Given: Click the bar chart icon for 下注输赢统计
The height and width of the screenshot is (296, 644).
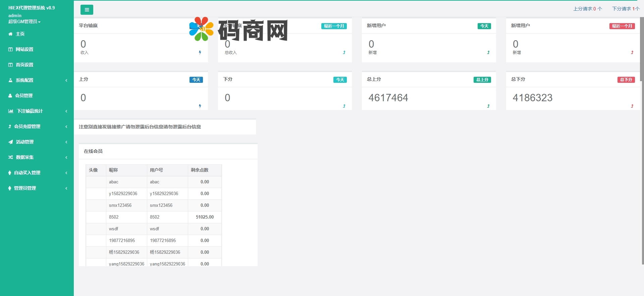Looking at the screenshot, I should 11,111.
